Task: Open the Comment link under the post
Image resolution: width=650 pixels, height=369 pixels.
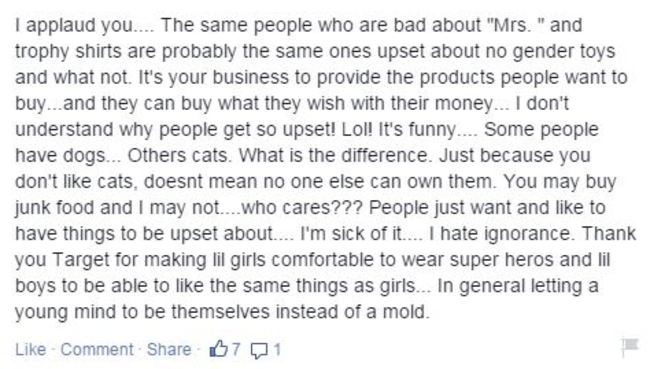Action: coord(97,350)
